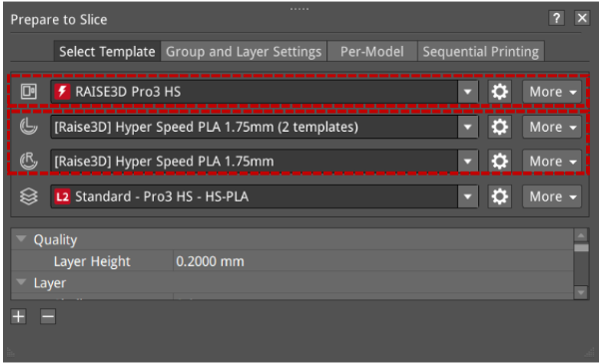This screenshot has height=364, width=599.
Task: Open gear settings for Standard slicing template
Action: (x=500, y=196)
